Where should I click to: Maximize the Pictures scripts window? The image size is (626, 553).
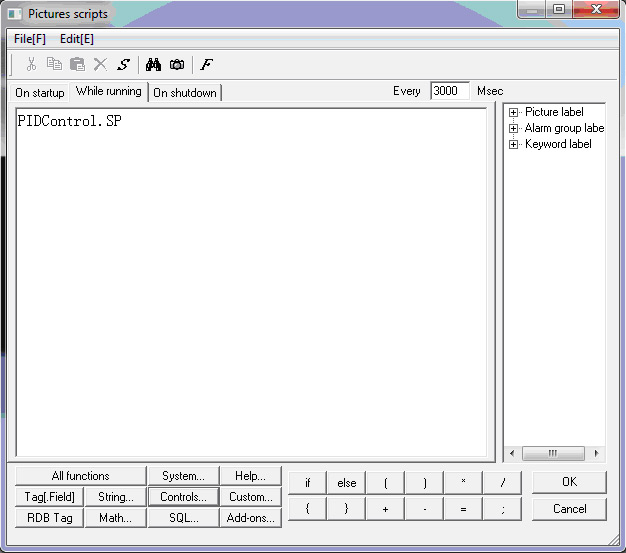(x=559, y=9)
